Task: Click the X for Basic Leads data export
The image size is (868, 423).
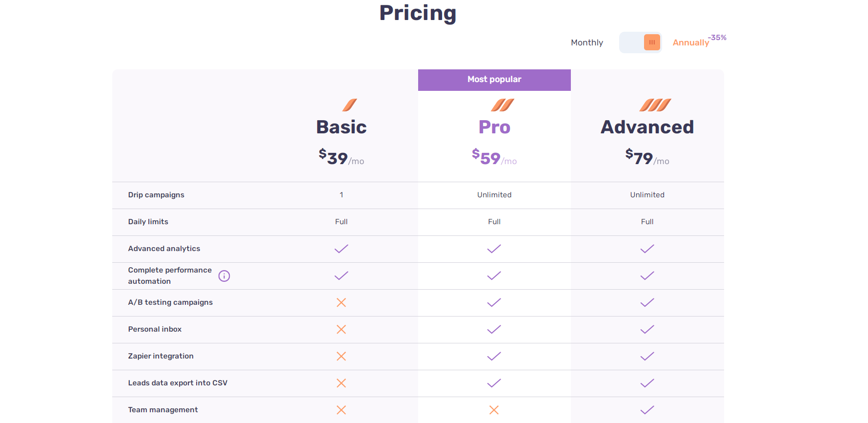Action: (341, 383)
